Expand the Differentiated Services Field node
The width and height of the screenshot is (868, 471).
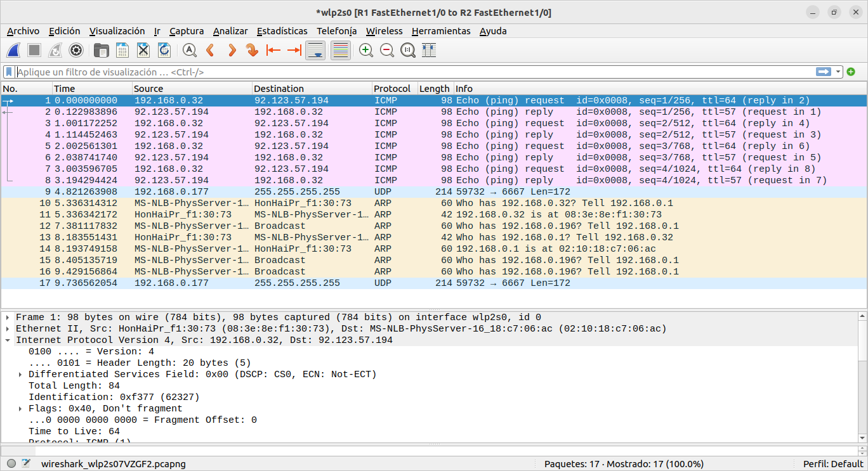(21, 375)
